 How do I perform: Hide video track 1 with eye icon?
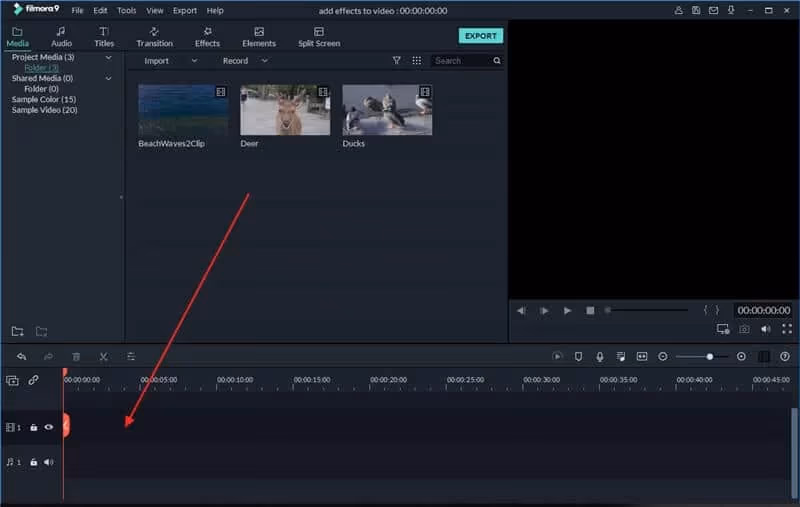(48, 427)
